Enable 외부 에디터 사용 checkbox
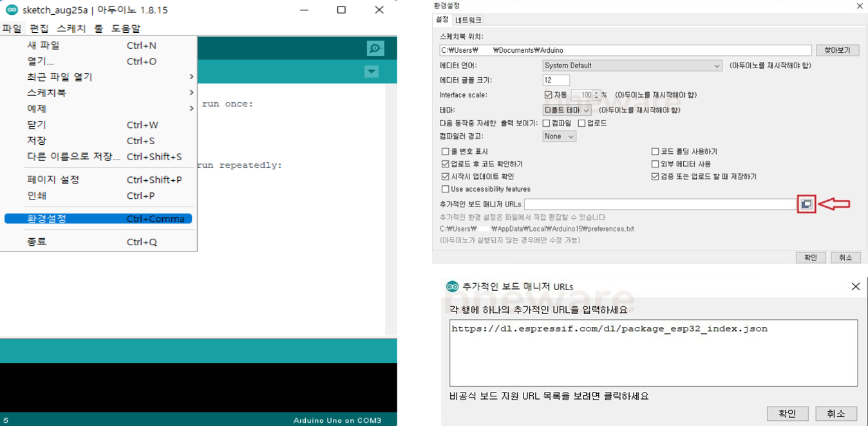This screenshot has width=868, height=426. (655, 164)
